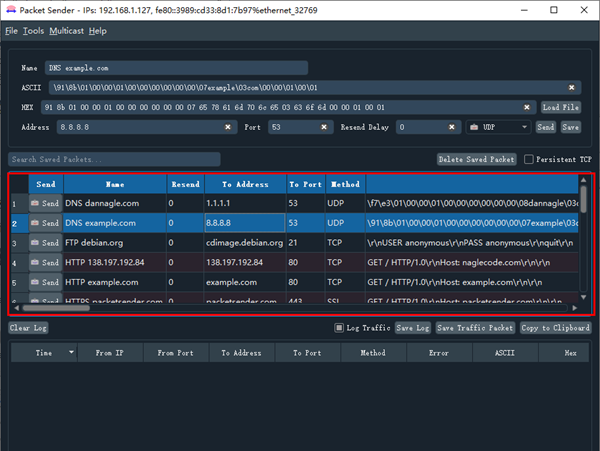
Task: Click the Save Log button
Action: click(x=413, y=328)
